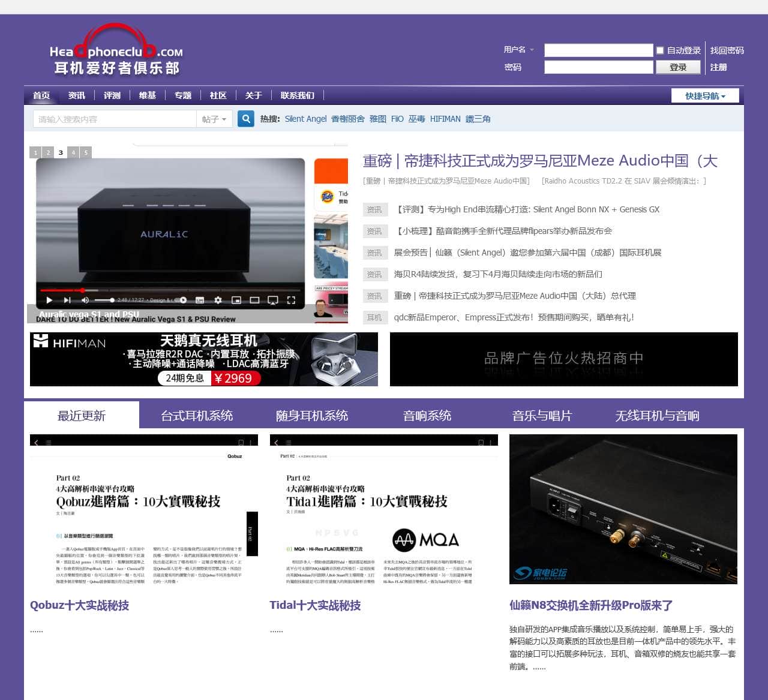The image size is (768, 700).
Task: Open the Headphoneclub.com logo
Action: pyautogui.click(x=116, y=50)
